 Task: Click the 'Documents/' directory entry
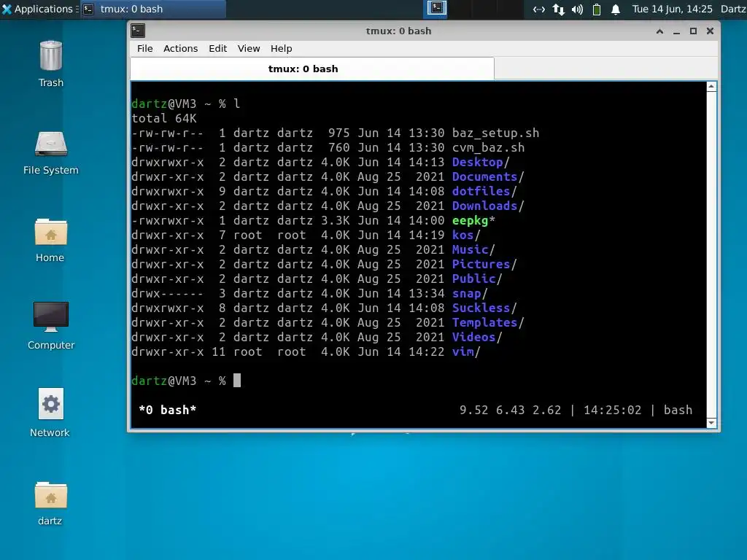pyautogui.click(x=488, y=176)
